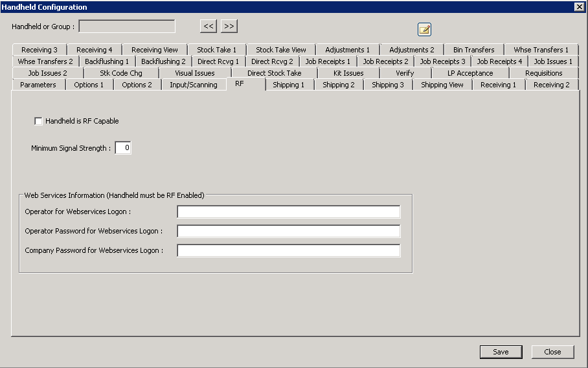Open the Shipping View tab

click(442, 85)
